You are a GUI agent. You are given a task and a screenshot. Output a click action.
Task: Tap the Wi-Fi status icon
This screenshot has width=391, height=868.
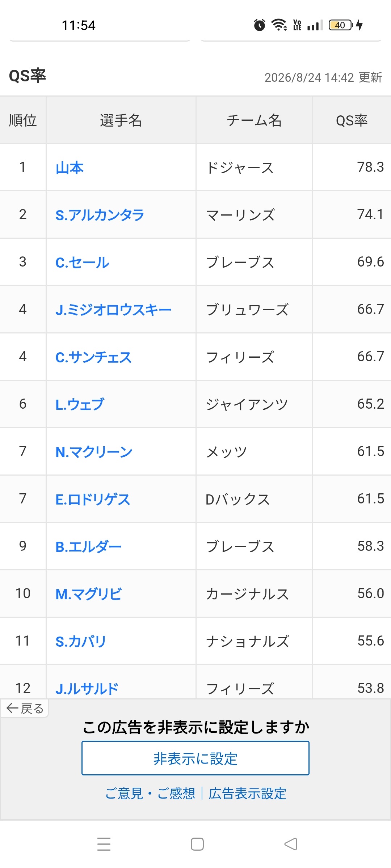(279, 25)
